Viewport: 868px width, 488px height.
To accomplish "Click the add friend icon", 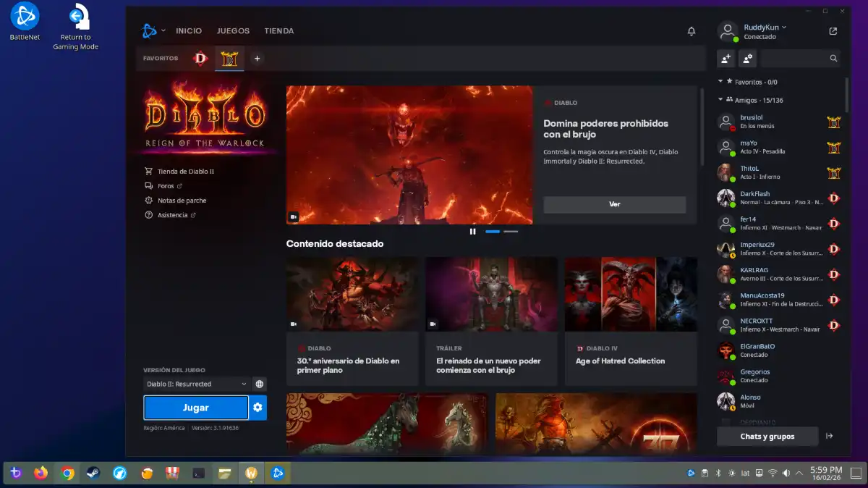I will click(726, 58).
